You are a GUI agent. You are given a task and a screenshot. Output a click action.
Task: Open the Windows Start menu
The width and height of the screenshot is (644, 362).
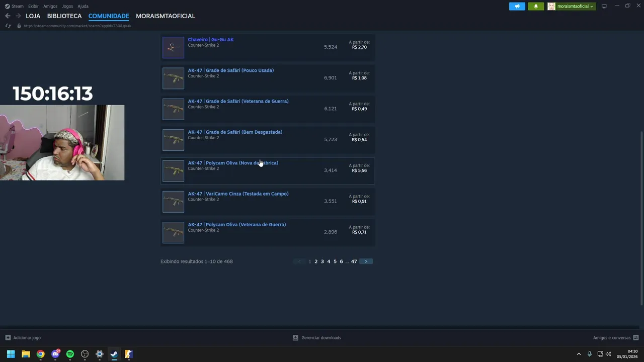coord(11,354)
